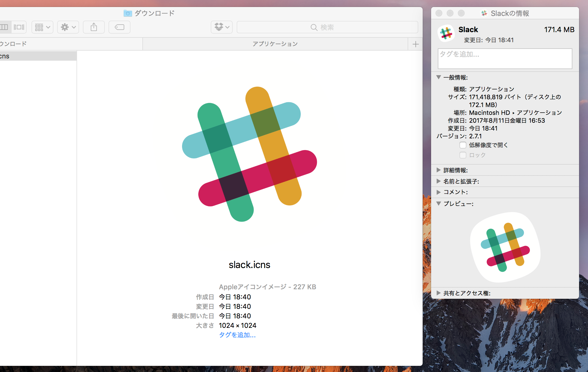The height and width of the screenshot is (372, 588).
Task: Open the item arrangement dropdown
Action: pos(42,27)
